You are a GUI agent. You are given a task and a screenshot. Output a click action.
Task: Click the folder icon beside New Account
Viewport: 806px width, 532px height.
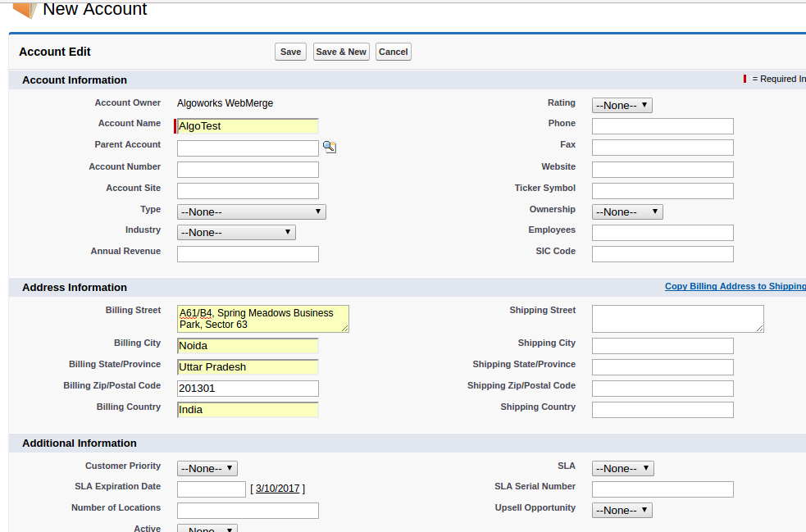pos(25,10)
